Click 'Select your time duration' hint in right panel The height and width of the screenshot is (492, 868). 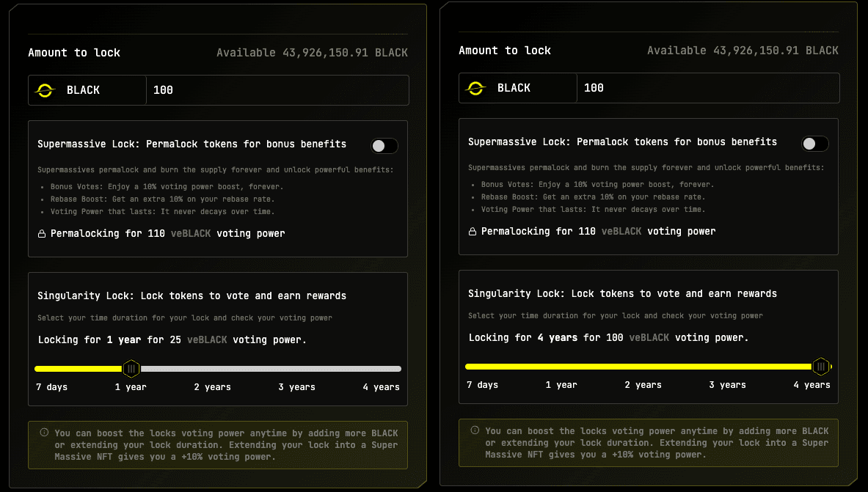[x=616, y=315]
